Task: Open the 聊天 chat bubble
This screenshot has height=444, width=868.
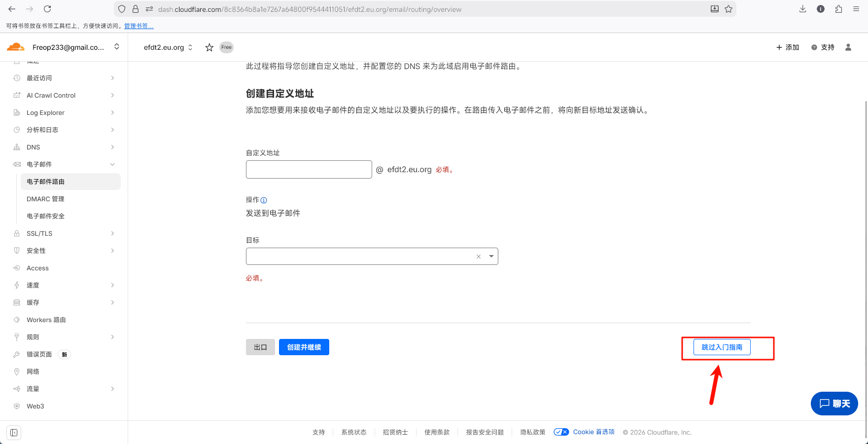Action: pyautogui.click(x=834, y=404)
